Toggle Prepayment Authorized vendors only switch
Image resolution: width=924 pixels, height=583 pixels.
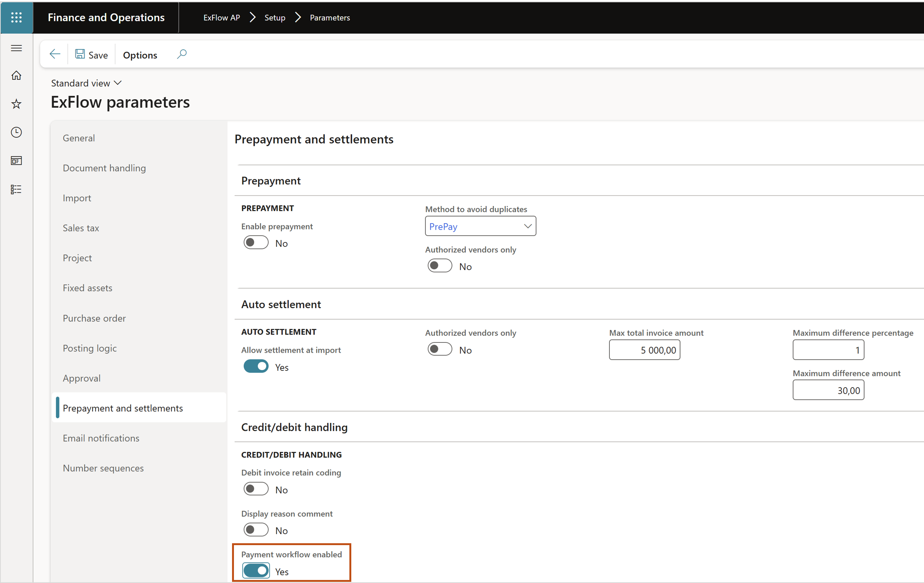(x=440, y=266)
